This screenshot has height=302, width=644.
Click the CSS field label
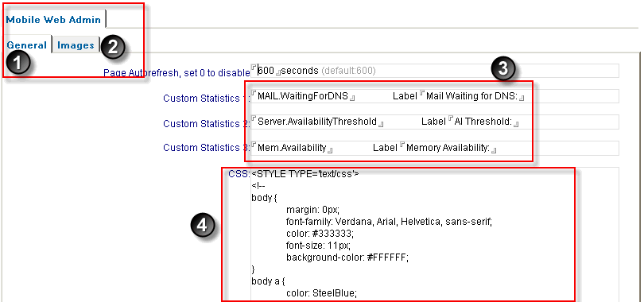(239, 174)
